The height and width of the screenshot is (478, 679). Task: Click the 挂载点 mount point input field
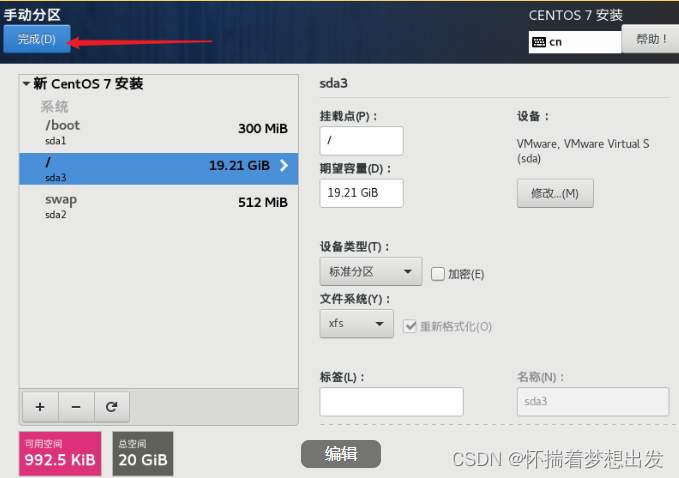tap(362, 141)
